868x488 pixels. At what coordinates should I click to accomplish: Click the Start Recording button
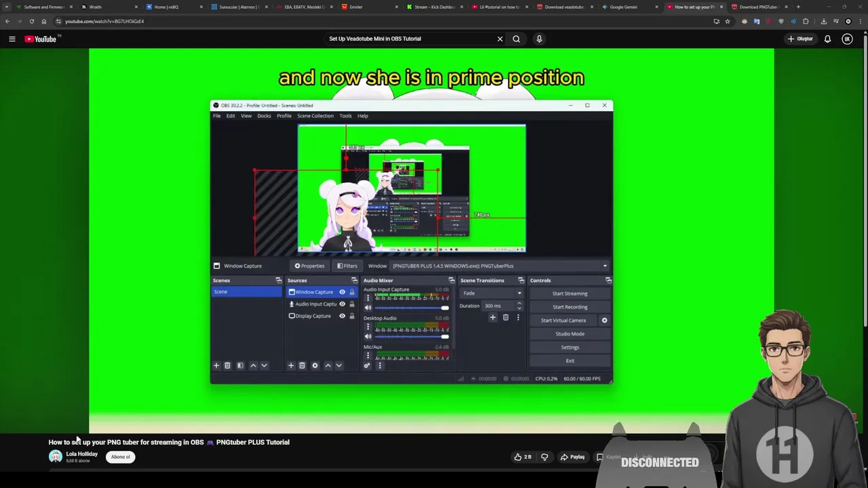tap(570, 307)
